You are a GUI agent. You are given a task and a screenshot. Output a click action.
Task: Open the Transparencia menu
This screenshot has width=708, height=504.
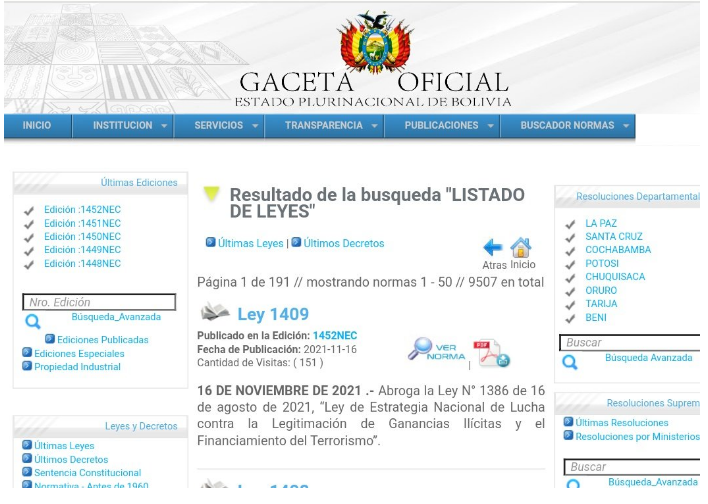pyautogui.click(x=324, y=126)
